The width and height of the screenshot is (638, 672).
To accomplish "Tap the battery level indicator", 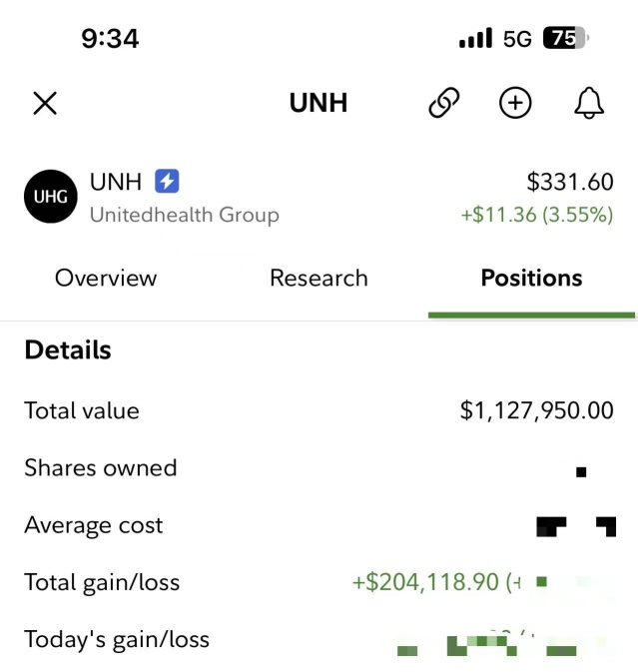I will pos(566,39).
